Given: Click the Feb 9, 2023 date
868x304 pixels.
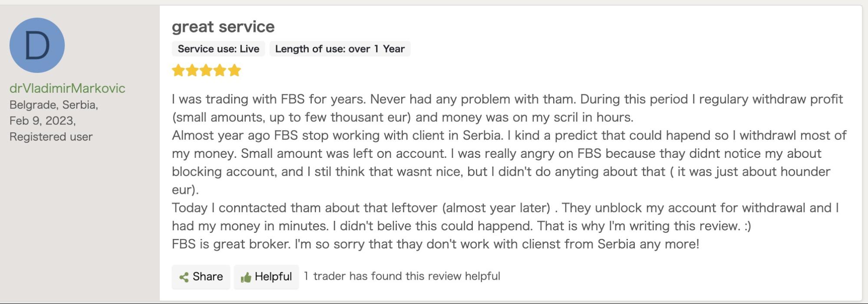Looking at the screenshot, I should click(x=43, y=121).
